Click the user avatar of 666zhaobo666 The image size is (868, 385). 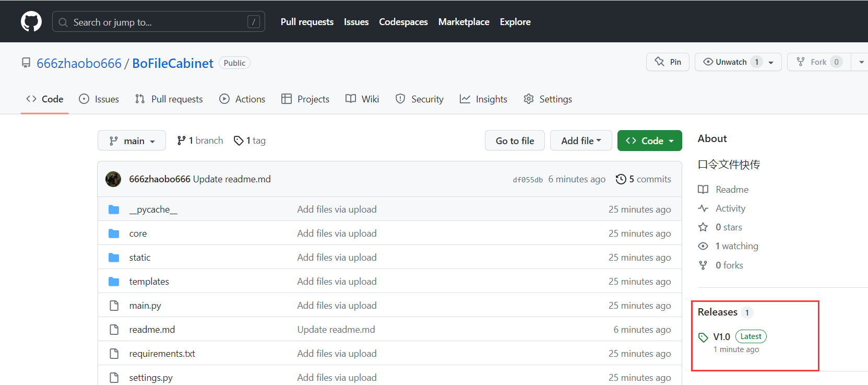[113, 179]
